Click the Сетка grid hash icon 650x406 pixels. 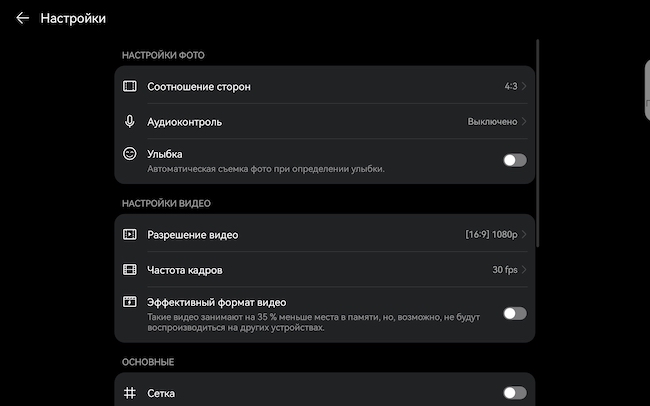pyautogui.click(x=130, y=393)
